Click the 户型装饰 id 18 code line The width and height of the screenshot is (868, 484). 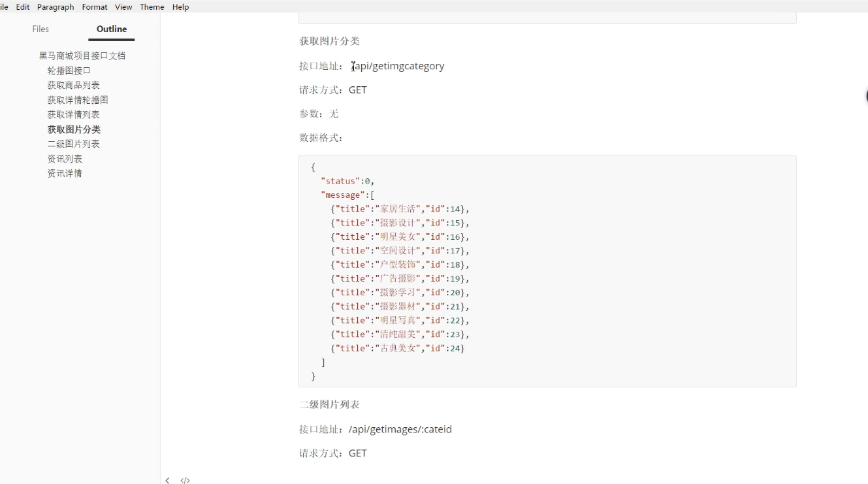(x=400, y=265)
